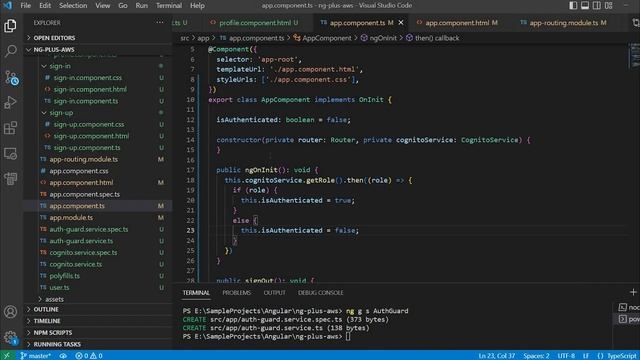
Task: Click VS Code logo in title bar
Action: 8,5
